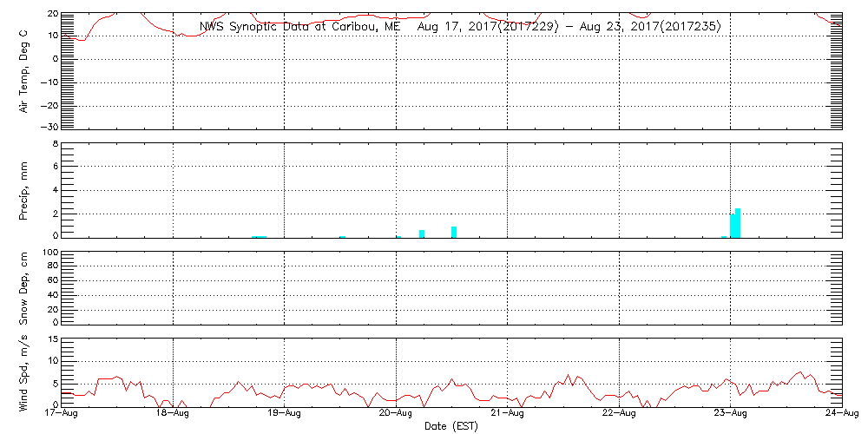Click the 'Date (EST)' x-axis label

pyautogui.click(x=451, y=426)
